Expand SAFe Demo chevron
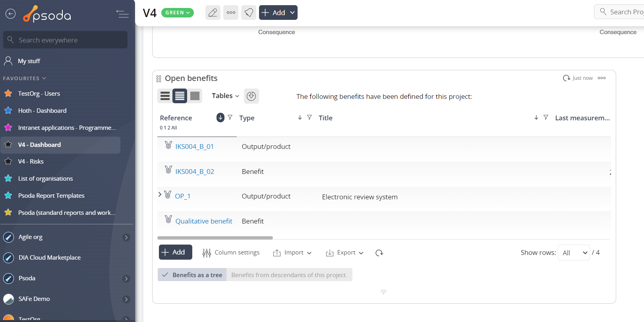Screen dimensions: 644x322 pos(126,299)
